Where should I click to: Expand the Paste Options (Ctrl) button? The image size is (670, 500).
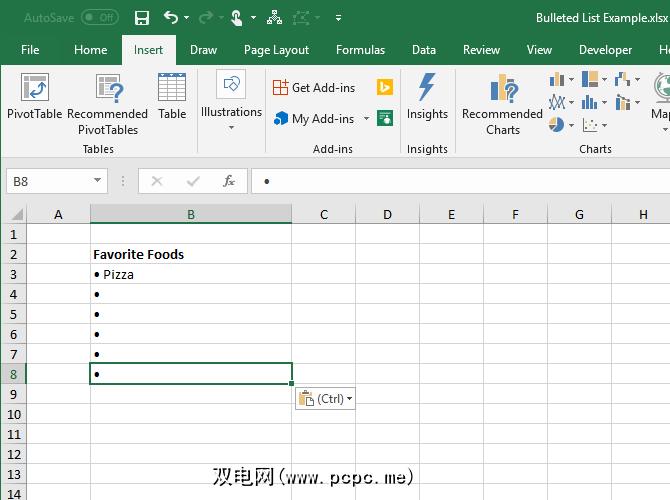pos(325,399)
